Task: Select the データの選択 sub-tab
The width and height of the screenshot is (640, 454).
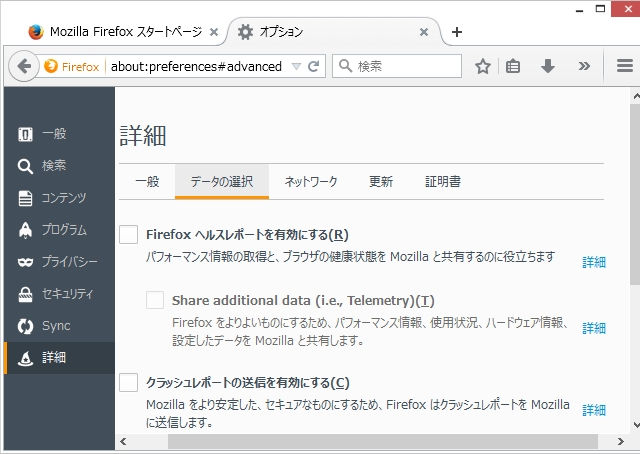Action: [x=222, y=181]
